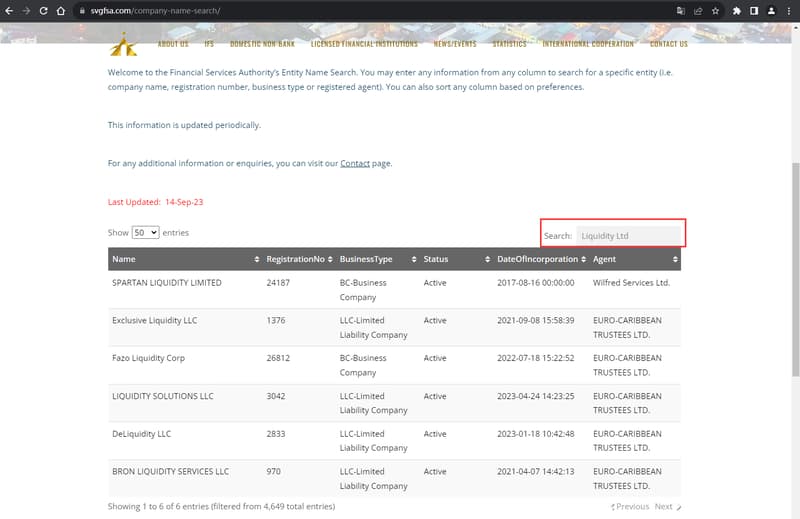Image resolution: width=800 pixels, height=519 pixels.
Task: Sort by Status column
Action: [x=456, y=259]
